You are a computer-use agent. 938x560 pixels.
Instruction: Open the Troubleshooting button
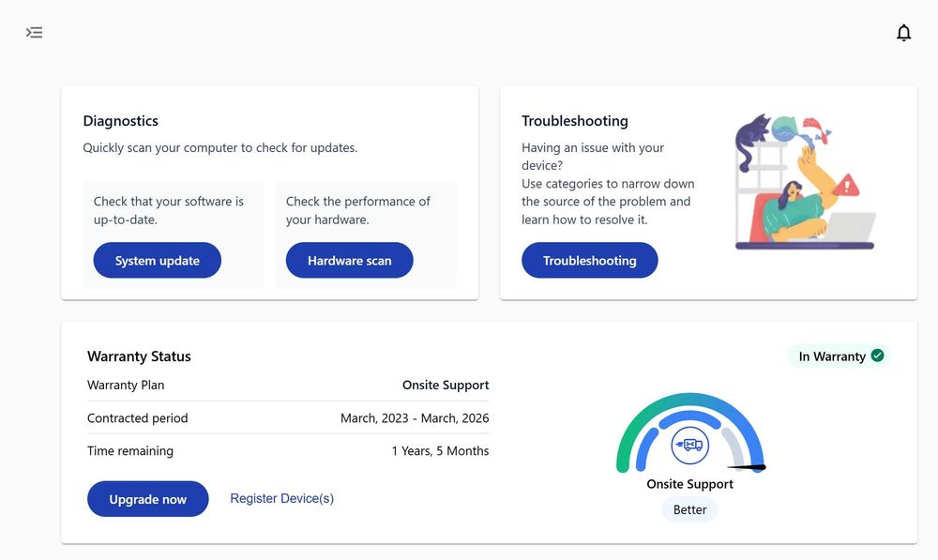point(589,261)
